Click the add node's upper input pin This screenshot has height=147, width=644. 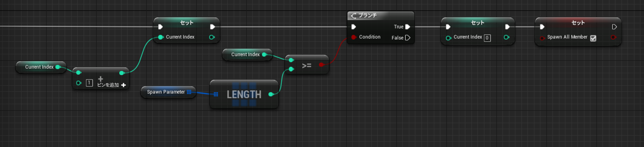click(x=79, y=73)
